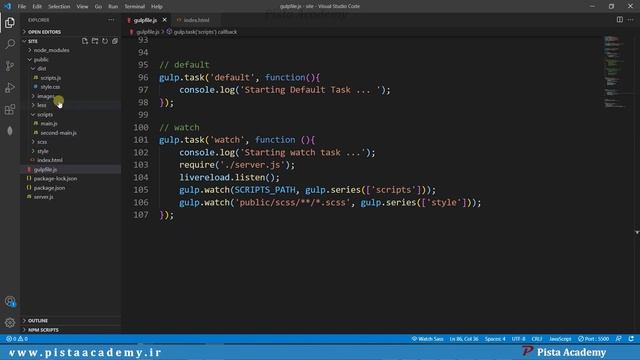Collapse the public folder
Screen dimensions: 640x360
click(x=71, y=60)
